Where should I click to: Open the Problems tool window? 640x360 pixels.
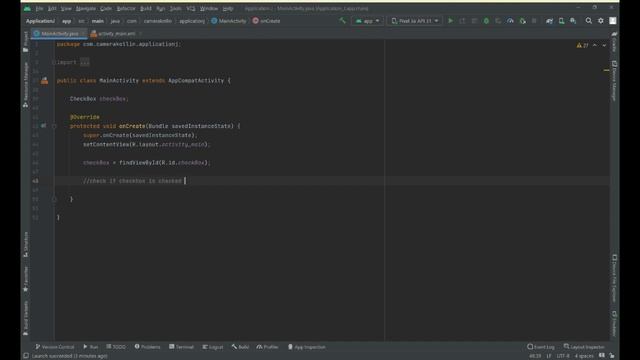[x=147, y=347]
